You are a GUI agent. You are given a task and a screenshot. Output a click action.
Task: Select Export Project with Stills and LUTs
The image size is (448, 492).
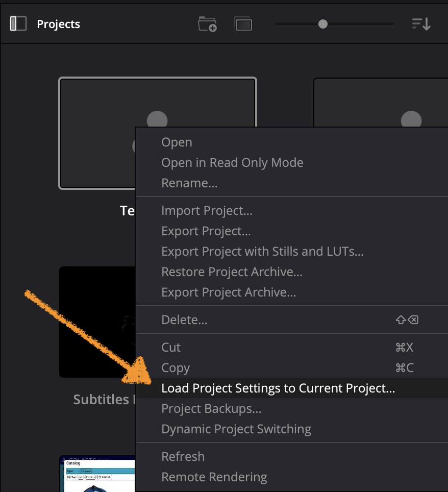point(262,251)
